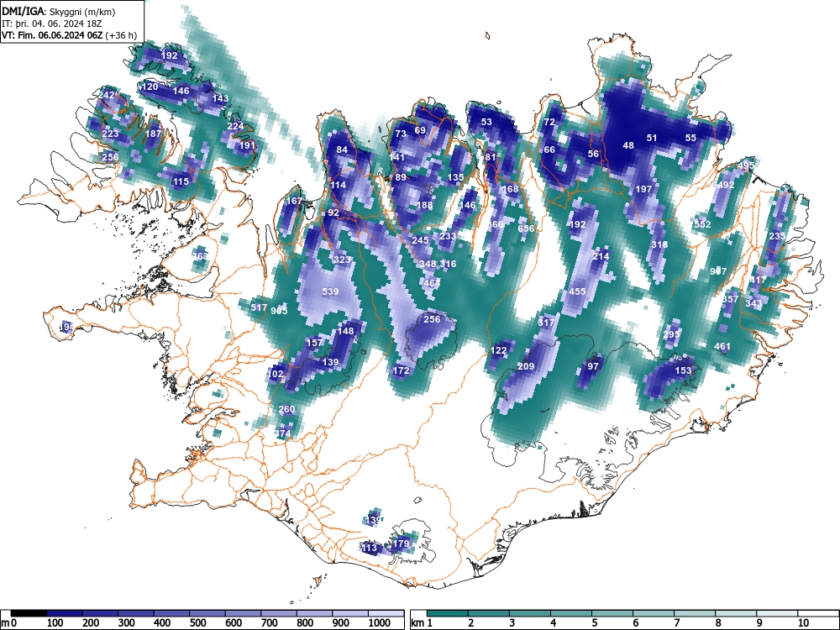Image resolution: width=840 pixels, height=630 pixels.
Task: Click the 'DMI/IGA: Skyggni (m/km)' title text
Action: (59, 12)
